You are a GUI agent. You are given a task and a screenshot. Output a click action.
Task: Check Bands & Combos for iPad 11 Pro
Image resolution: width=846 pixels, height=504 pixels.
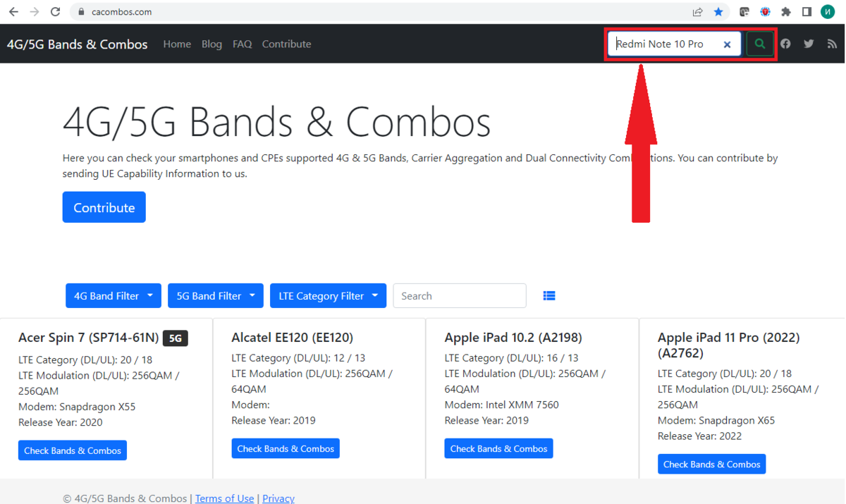(x=711, y=464)
